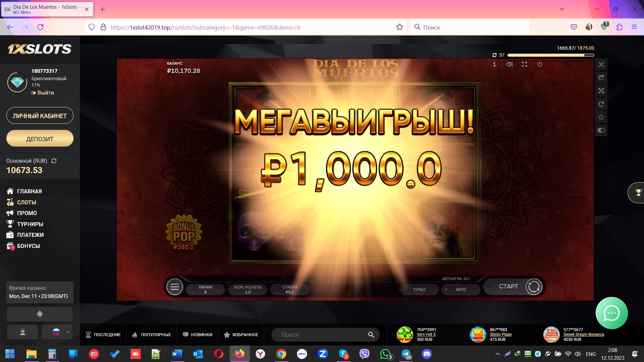Switch to Избранное tab
The image size is (644, 362).
(241, 335)
